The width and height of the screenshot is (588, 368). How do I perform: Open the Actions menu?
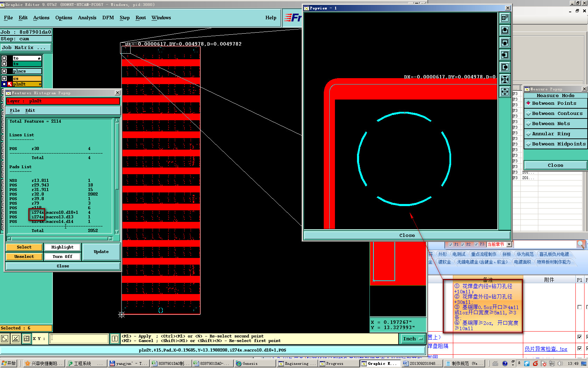click(x=41, y=18)
